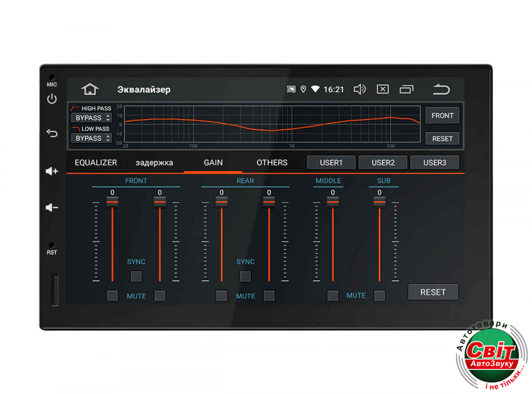Tap the Home icon

click(90, 89)
